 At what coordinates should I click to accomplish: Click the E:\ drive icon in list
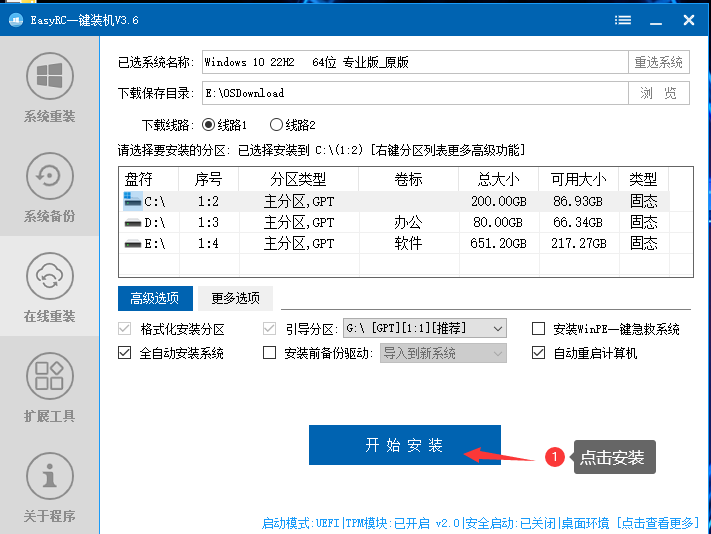click(x=133, y=244)
